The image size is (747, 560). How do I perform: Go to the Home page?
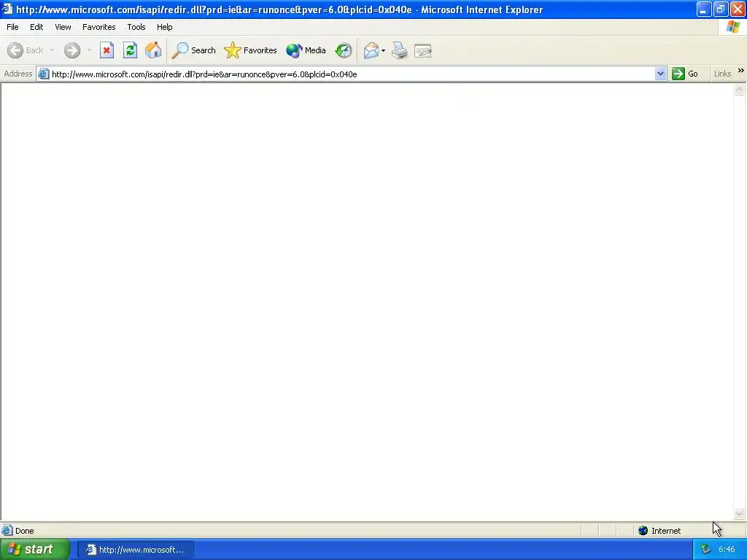click(x=153, y=50)
